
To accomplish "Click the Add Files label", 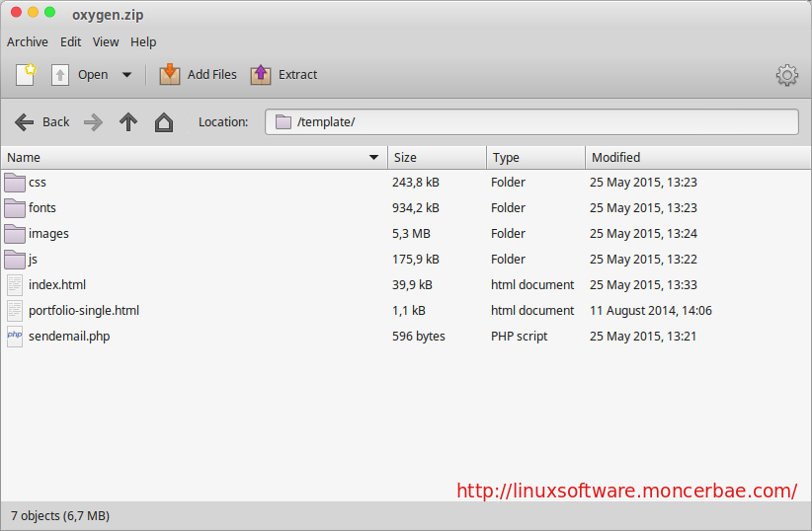I will click(211, 75).
